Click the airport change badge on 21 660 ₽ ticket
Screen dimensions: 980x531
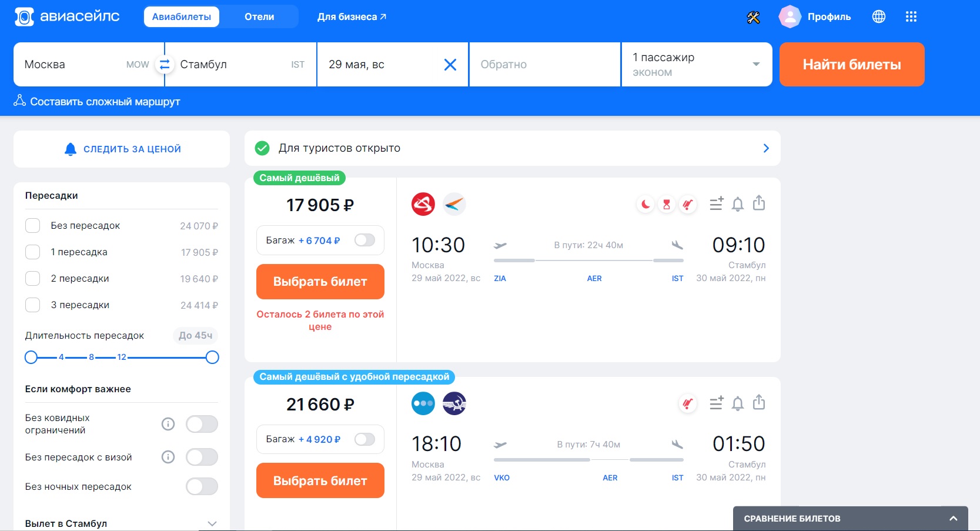(x=687, y=403)
